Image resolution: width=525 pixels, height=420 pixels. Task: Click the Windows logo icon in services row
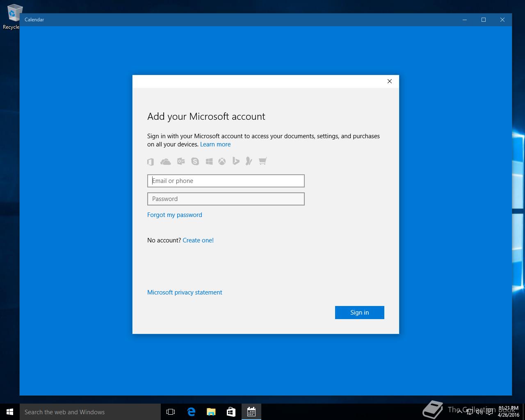point(209,162)
